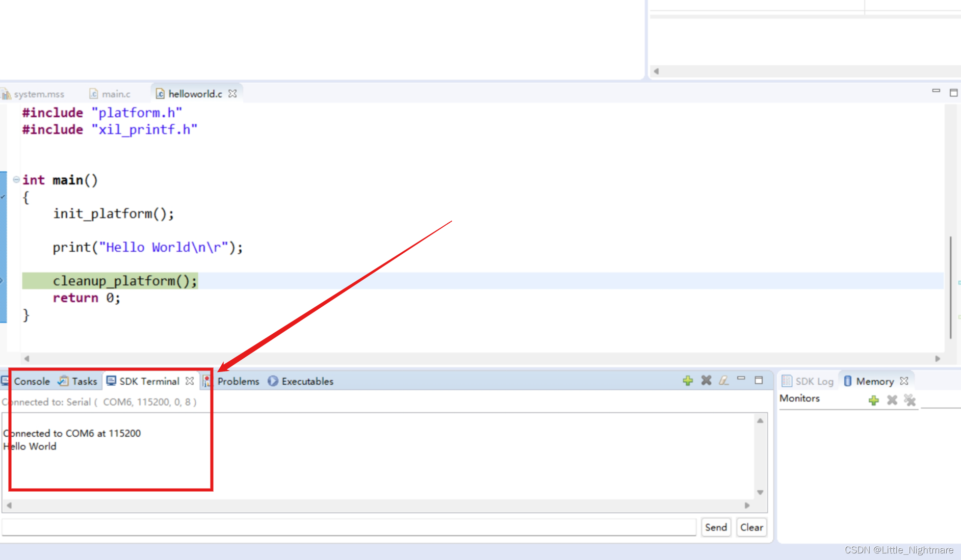
Task: Open the main.c editor tab
Action: click(x=110, y=94)
